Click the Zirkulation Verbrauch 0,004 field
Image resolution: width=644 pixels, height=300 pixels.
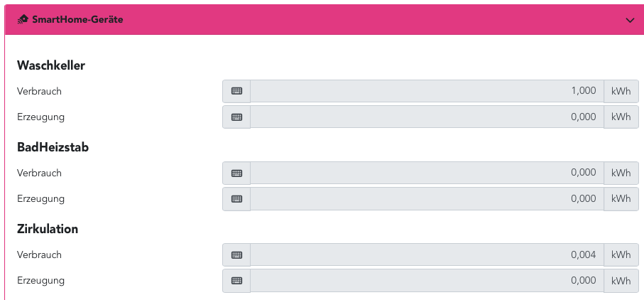[x=427, y=255]
